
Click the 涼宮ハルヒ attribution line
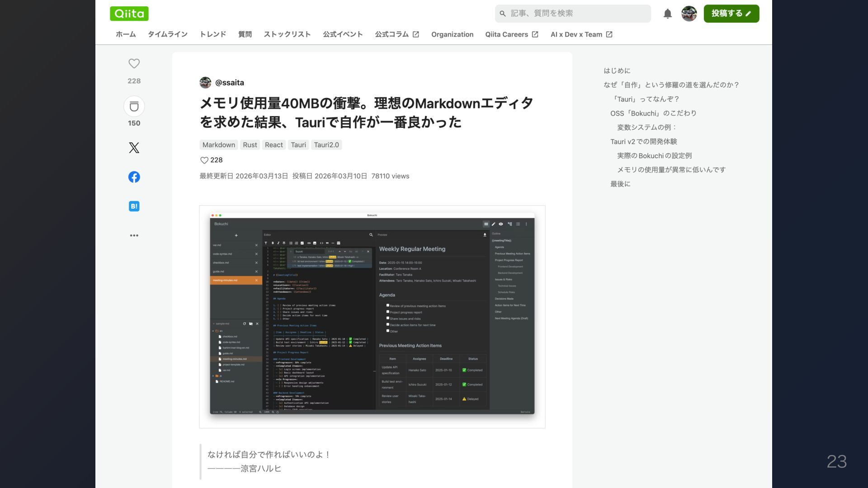click(x=244, y=469)
